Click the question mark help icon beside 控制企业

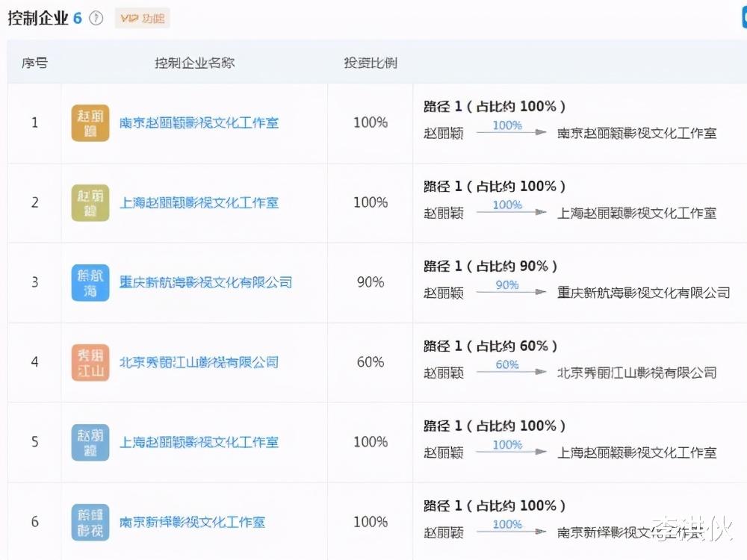click(x=96, y=19)
